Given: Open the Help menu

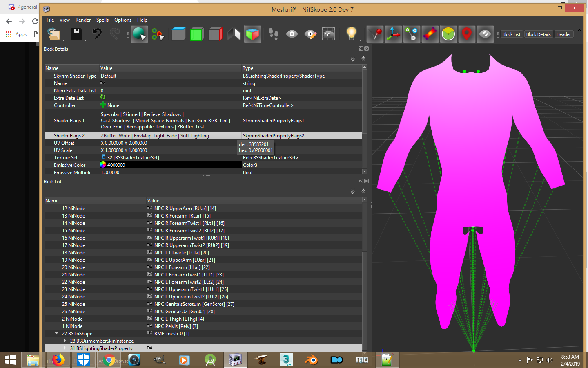Looking at the screenshot, I should click(142, 20).
